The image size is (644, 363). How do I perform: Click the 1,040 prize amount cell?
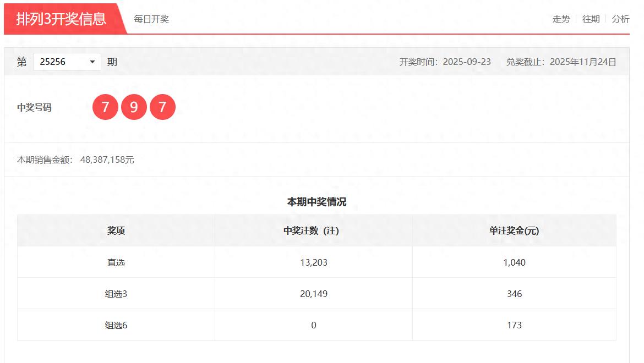(514, 262)
